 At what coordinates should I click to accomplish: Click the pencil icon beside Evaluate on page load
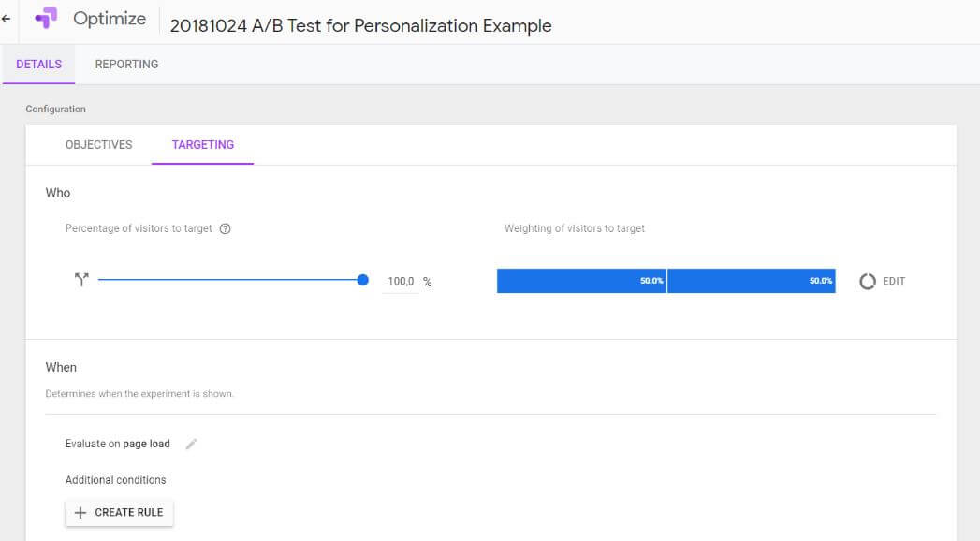(191, 445)
